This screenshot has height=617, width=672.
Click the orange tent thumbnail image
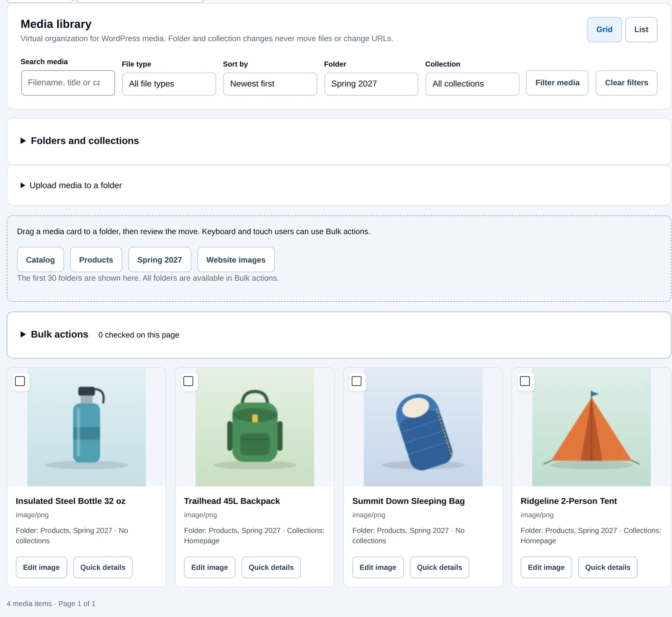click(591, 427)
